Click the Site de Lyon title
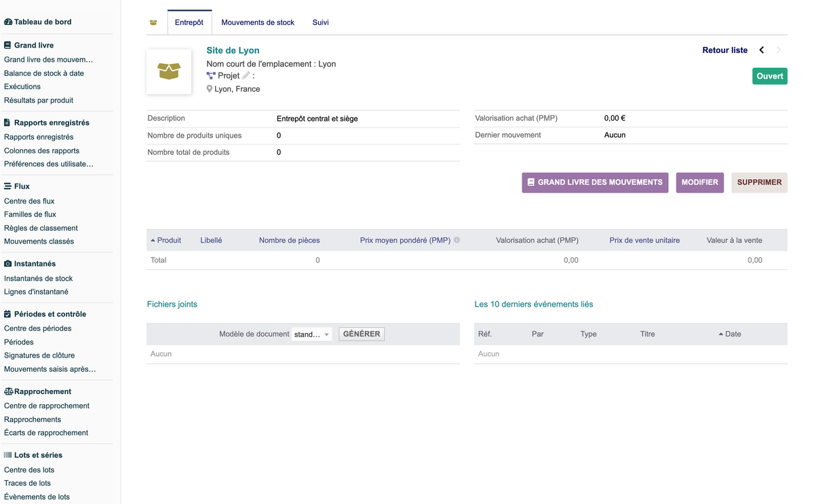 pos(233,50)
